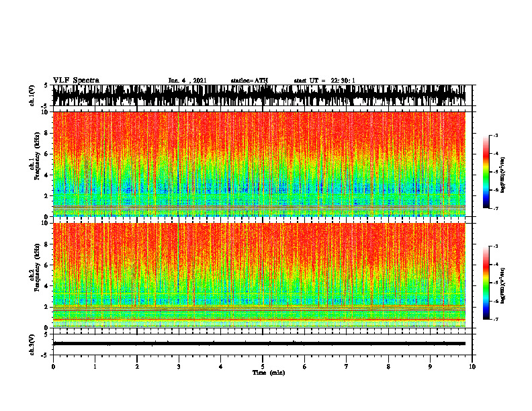Click time-axis tick label "6"
This screenshot has width=532, height=411.
[x=305, y=367]
